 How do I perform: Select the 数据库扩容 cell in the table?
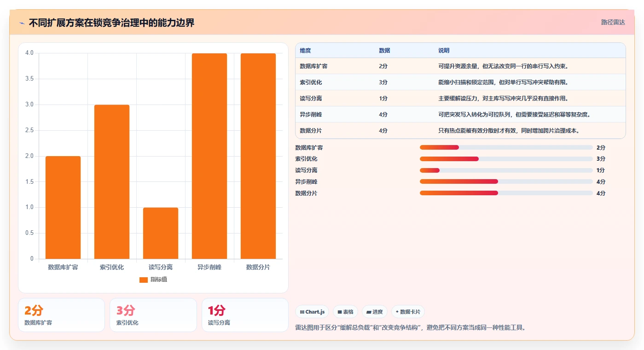[313, 66]
